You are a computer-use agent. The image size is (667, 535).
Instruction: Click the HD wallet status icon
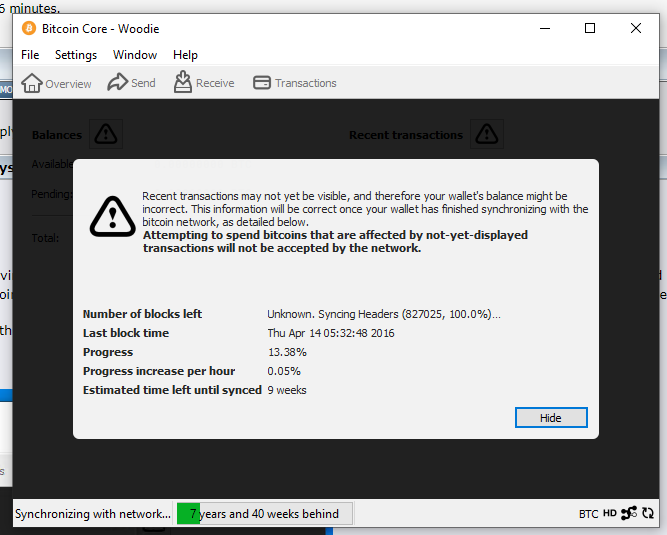tap(610, 513)
